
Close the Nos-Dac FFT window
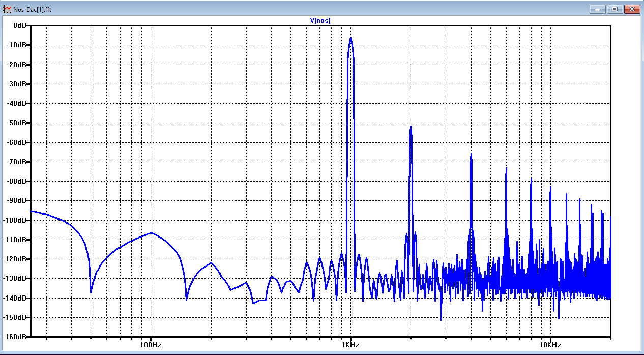click(x=632, y=9)
